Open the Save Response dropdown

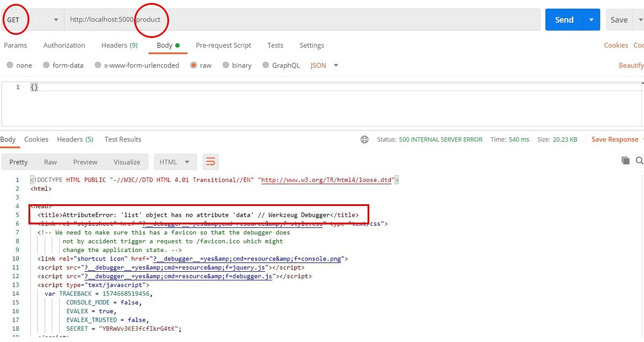tap(617, 139)
